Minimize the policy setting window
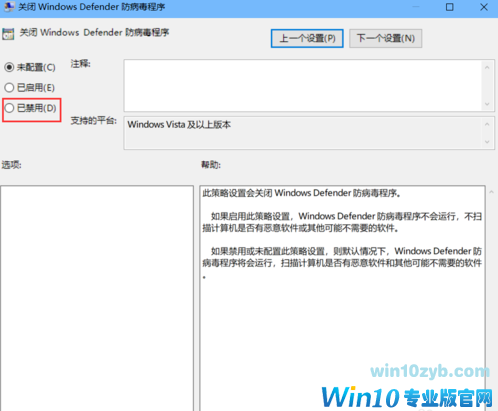This screenshot has width=498, height=411. [416, 7]
